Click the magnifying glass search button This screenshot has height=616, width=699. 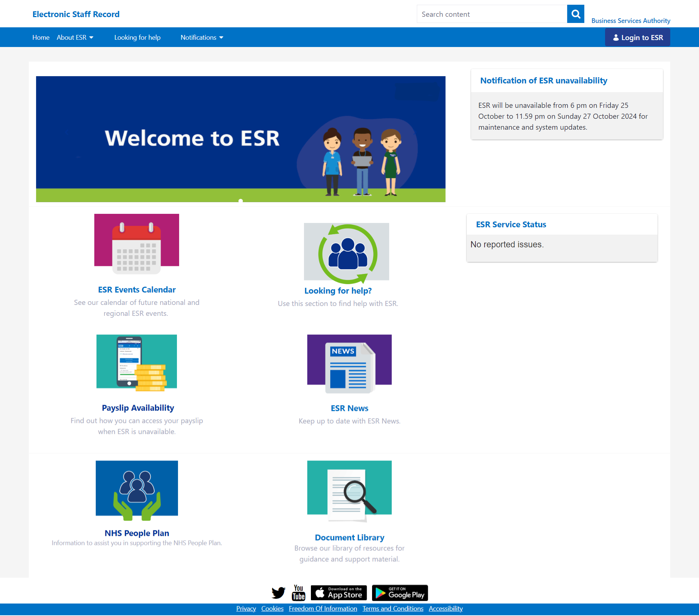click(575, 14)
